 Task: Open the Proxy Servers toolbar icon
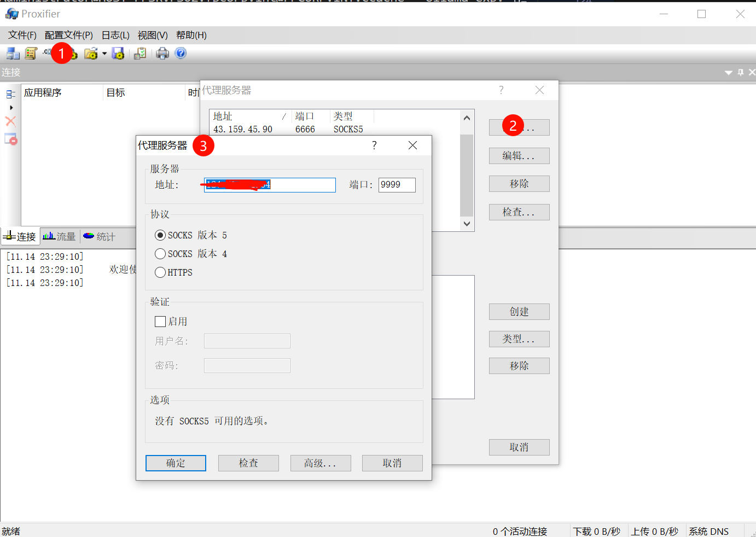click(11, 53)
